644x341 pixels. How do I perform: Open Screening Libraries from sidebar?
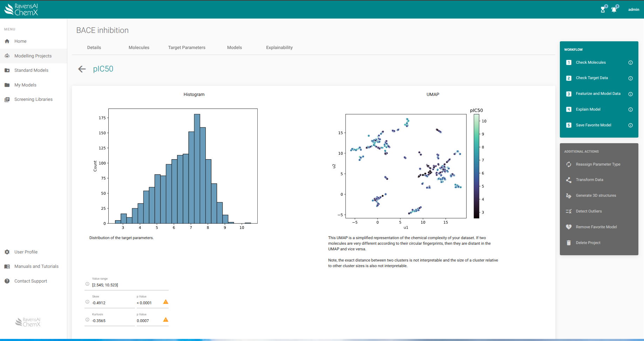pos(33,99)
